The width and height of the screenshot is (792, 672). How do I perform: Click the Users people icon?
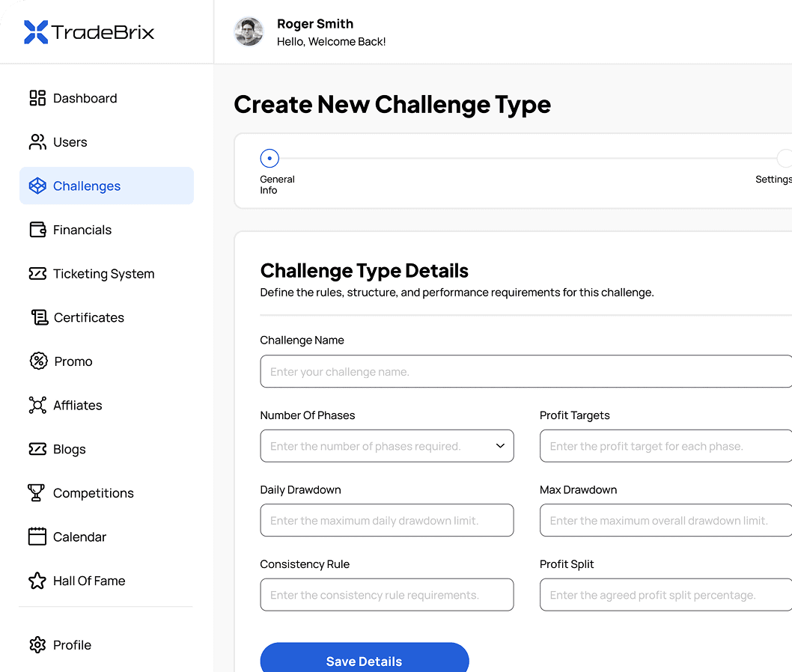[37, 142]
